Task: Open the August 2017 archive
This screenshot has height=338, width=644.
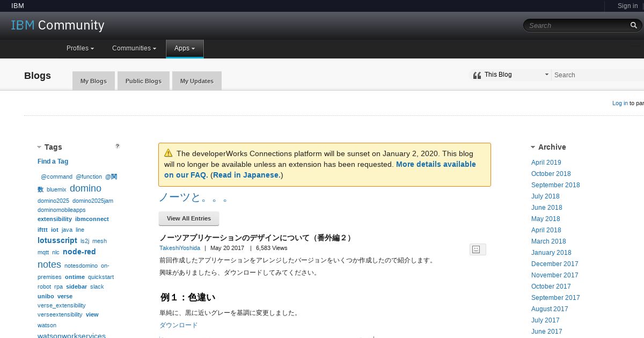Action: 550,309
